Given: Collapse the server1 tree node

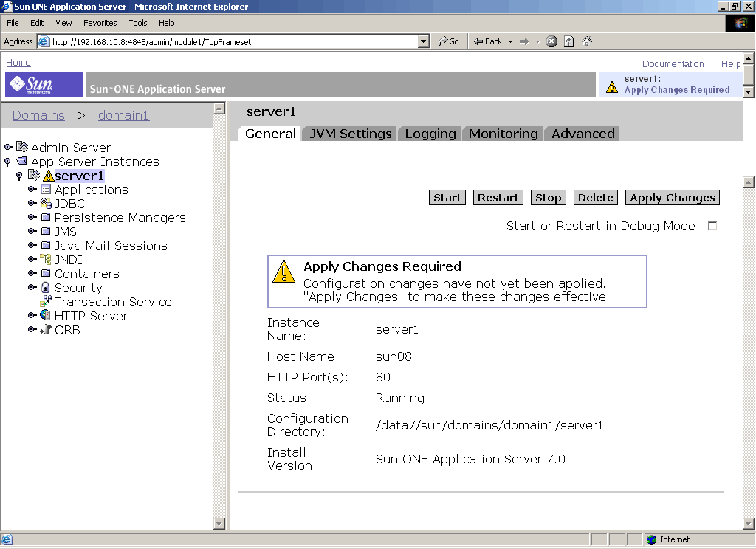Looking at the screenshot, I should point(19,176).
